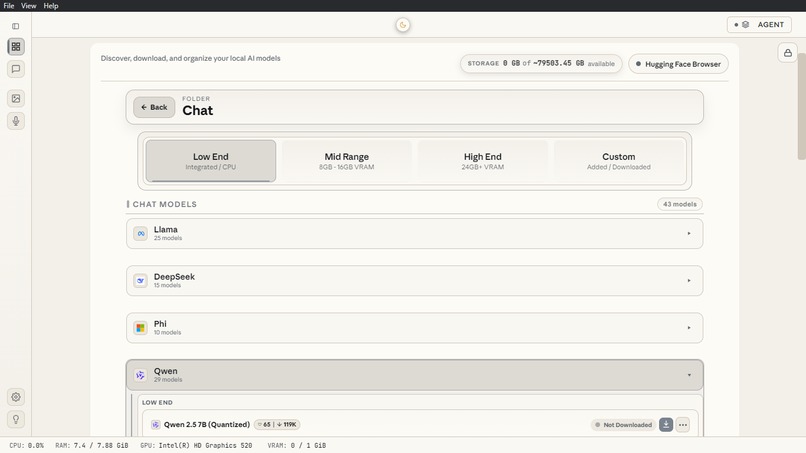The width and height of the screenshot is (806, 453).
Task: Expand the Phi model group
Action: click(414, 328)
